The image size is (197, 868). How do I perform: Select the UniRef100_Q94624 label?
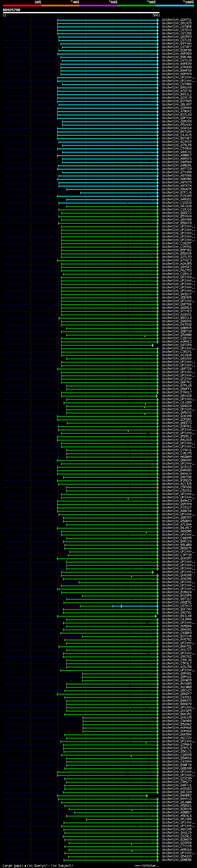pyautogui.click(x=176, y=406)
